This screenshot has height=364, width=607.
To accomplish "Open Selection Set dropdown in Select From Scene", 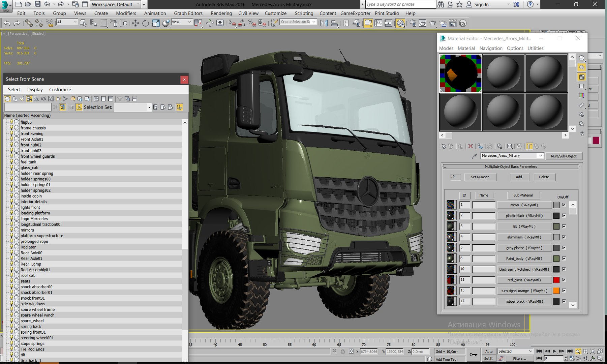I will pos(133,107).
